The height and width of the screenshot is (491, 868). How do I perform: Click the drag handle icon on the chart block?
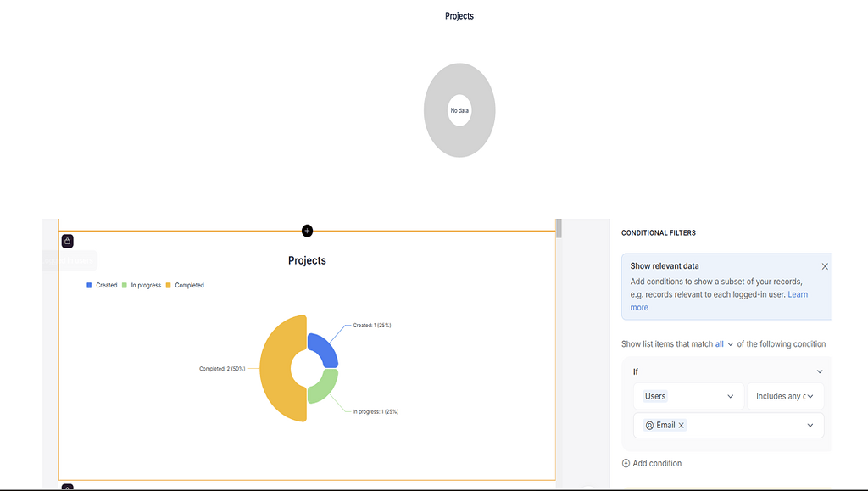(67, 241)
